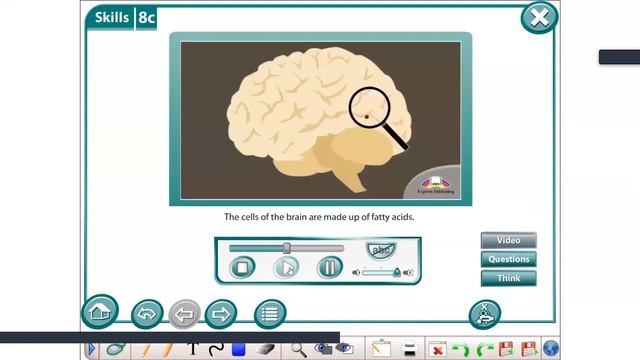Open the notepad note tool

pyautogui.click(x=381, y=349)
